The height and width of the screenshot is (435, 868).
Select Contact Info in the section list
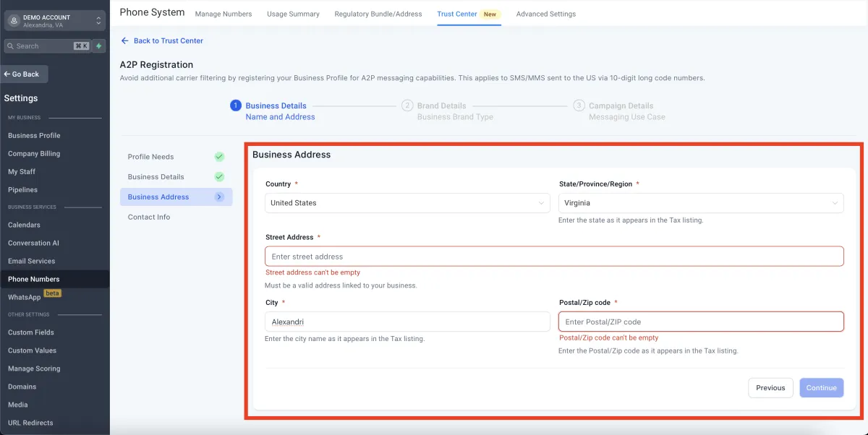[x=149, y=217]
